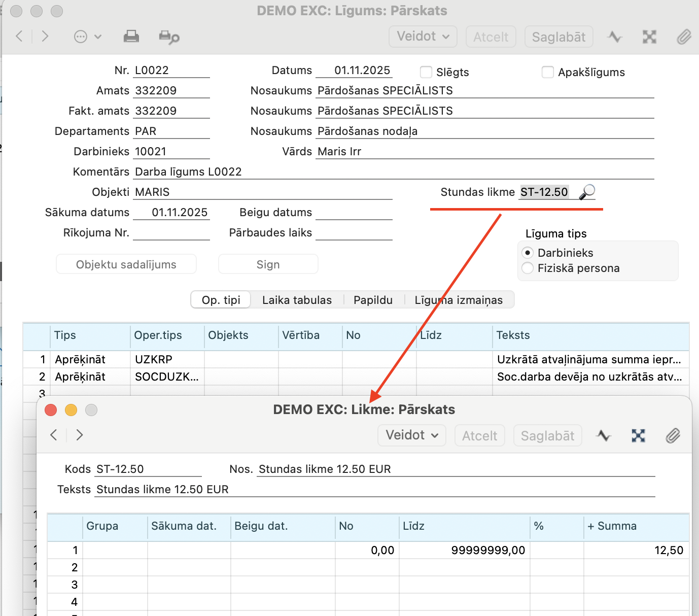Click the print icon in Līgums toolbar
This screenshot has height=616, width=699.
(131, 37)
